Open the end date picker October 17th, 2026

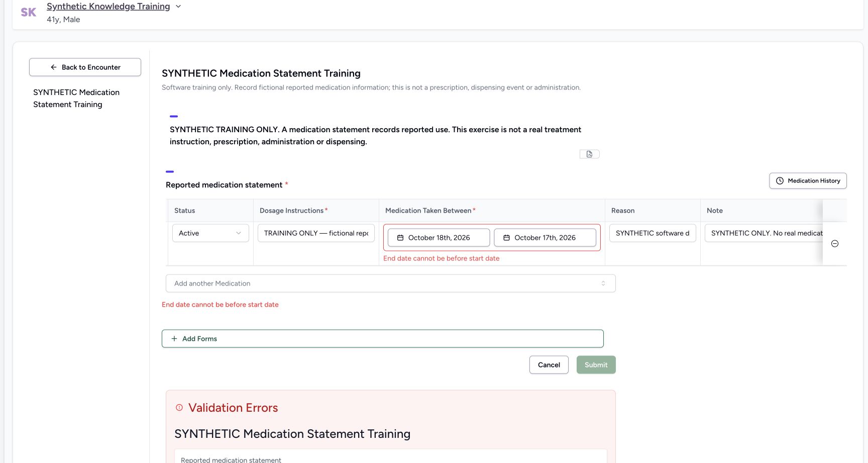click(x=545, y=238)
